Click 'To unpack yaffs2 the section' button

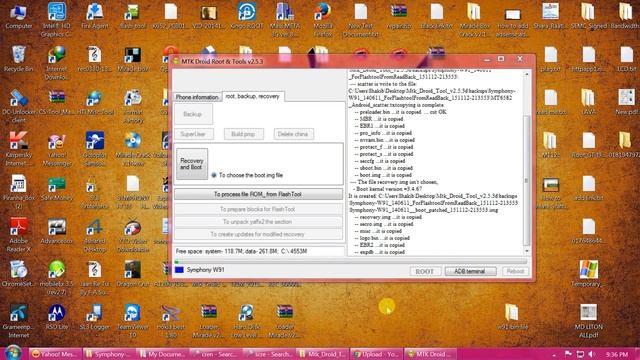tap(258, 222)
